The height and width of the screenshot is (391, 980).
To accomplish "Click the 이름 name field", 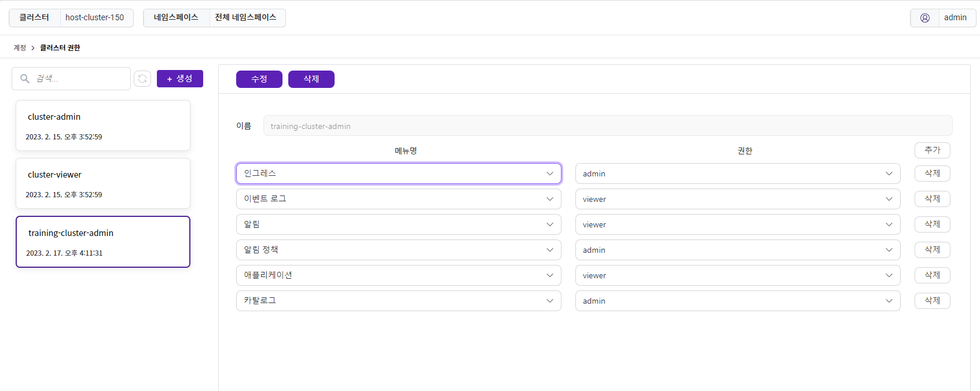I will tap(608, 126).
